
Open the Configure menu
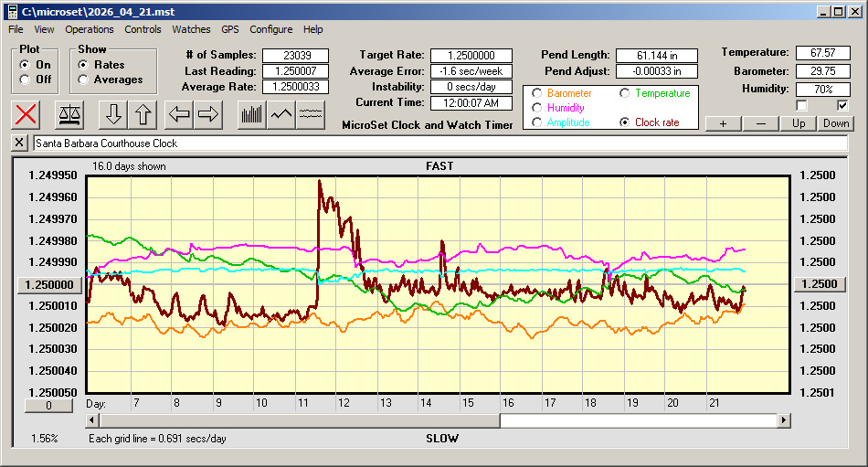coord(271,29)
